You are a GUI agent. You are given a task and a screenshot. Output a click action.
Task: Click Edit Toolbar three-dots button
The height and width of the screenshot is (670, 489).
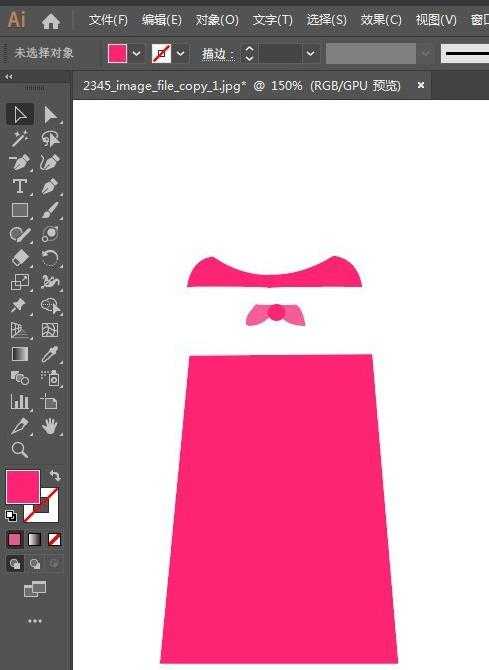(35, 620)
